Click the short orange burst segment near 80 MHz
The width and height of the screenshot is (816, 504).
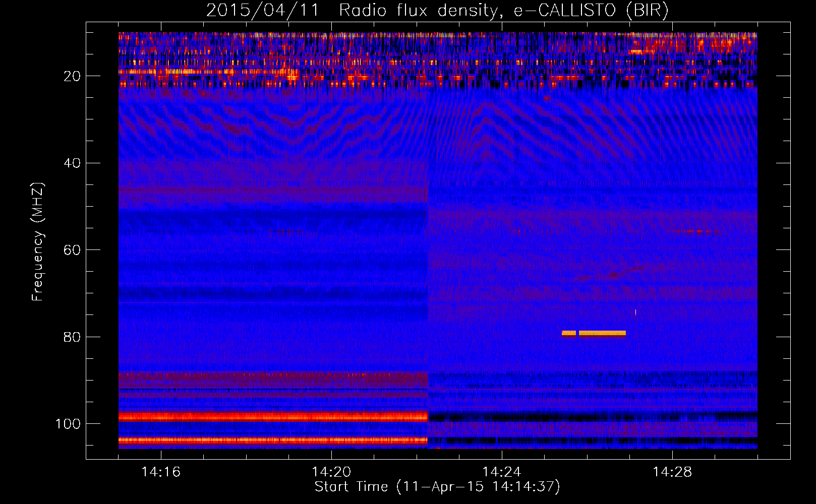coord(569,333)
